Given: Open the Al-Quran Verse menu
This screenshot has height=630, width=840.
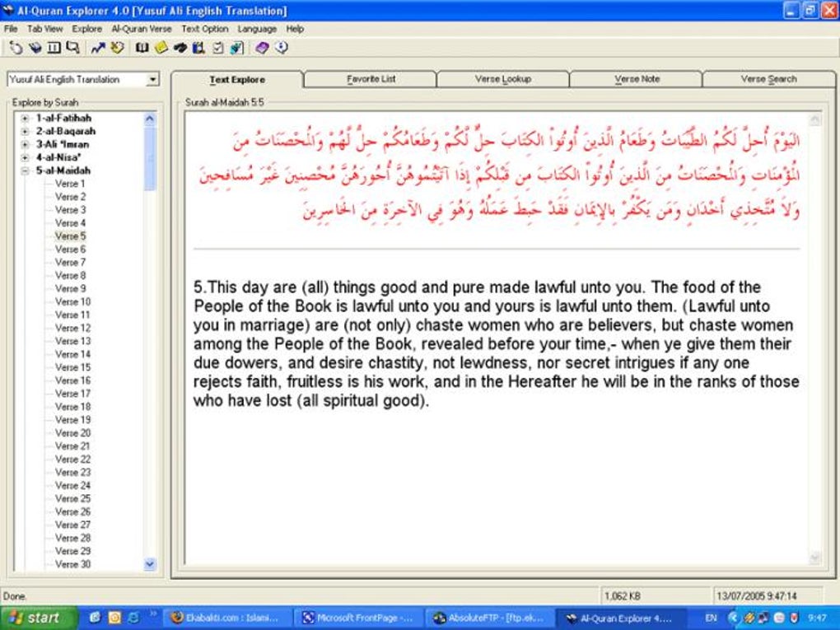Looking at the screenshot, I should point(142,29).
